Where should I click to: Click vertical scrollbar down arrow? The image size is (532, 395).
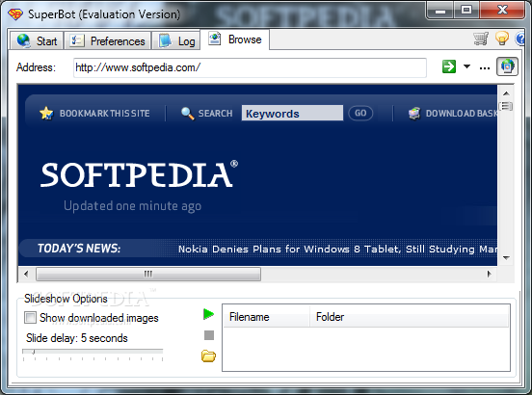tap(506, 258)
